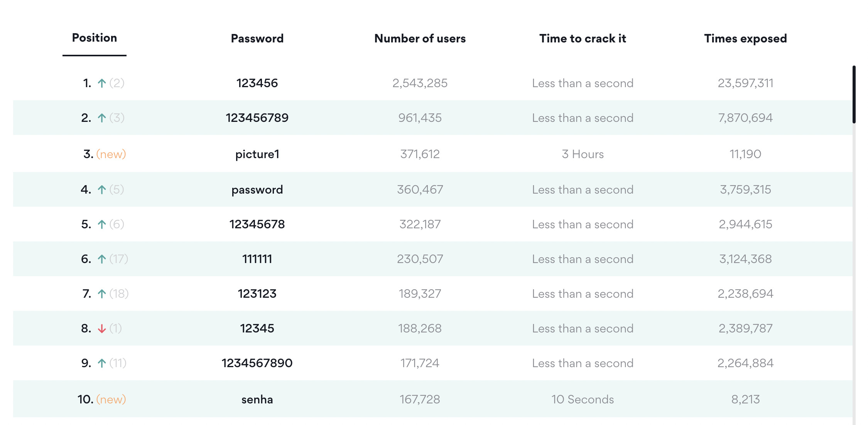Click the green arrow next to position 5
This screenshot has height=425, width=868.
pos(102,224)
